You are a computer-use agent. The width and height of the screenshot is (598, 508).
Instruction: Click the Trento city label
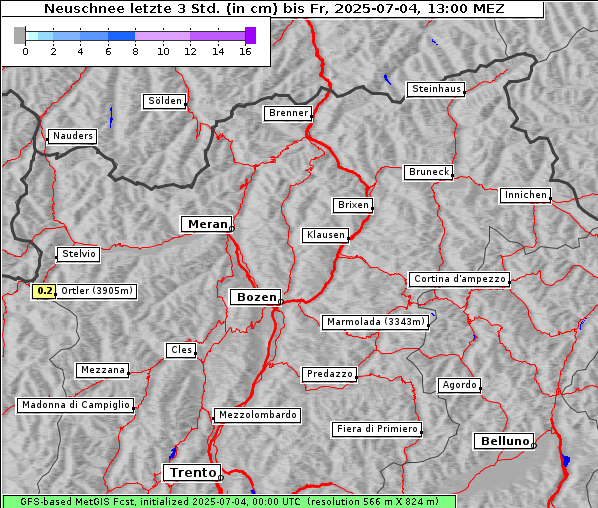pyautogui.click(x=192, y=473)
